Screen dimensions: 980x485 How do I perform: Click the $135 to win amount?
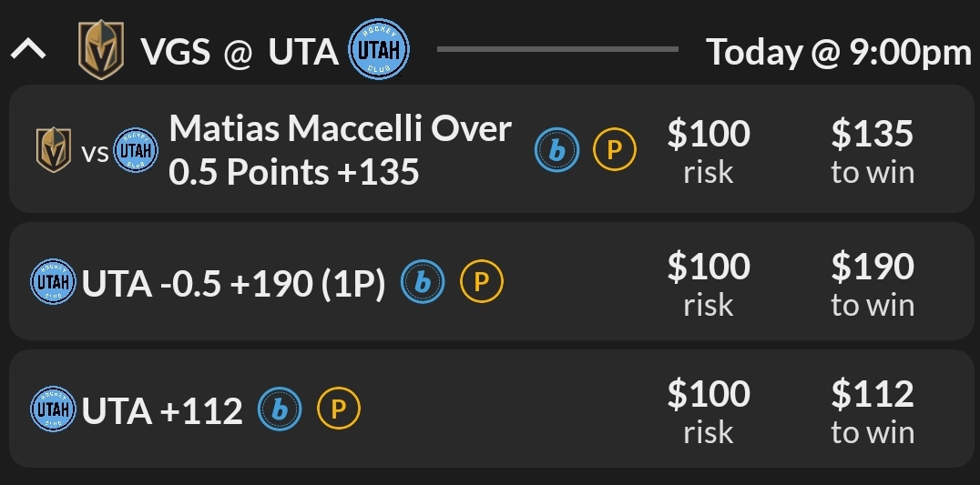(872, 150)
